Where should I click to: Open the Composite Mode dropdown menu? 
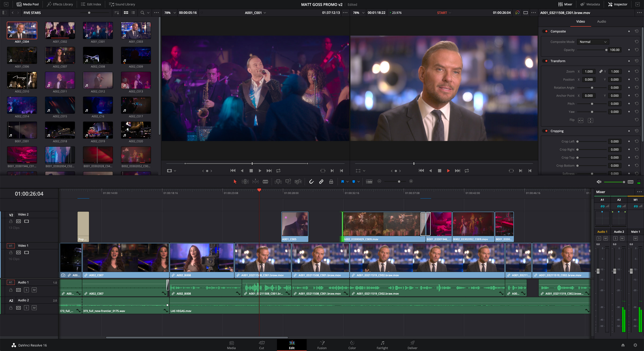click(x=592, y=42)
